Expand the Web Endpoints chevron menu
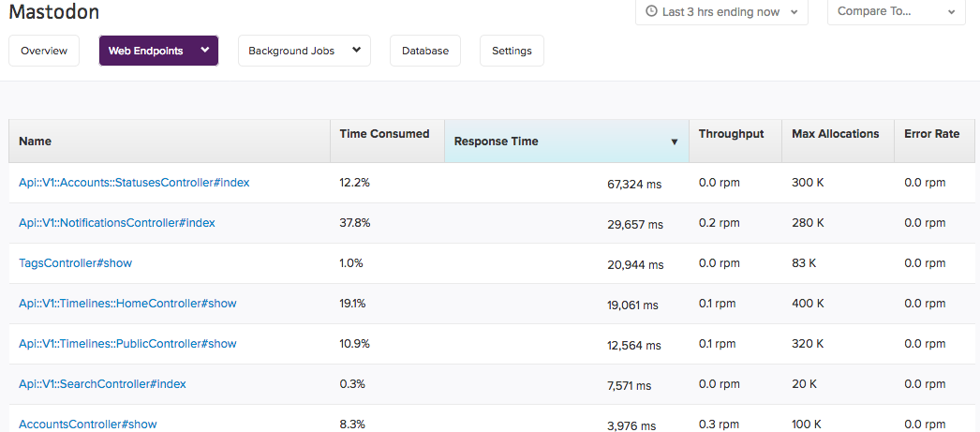Screen dimensions: 980x432 (204, 51)
